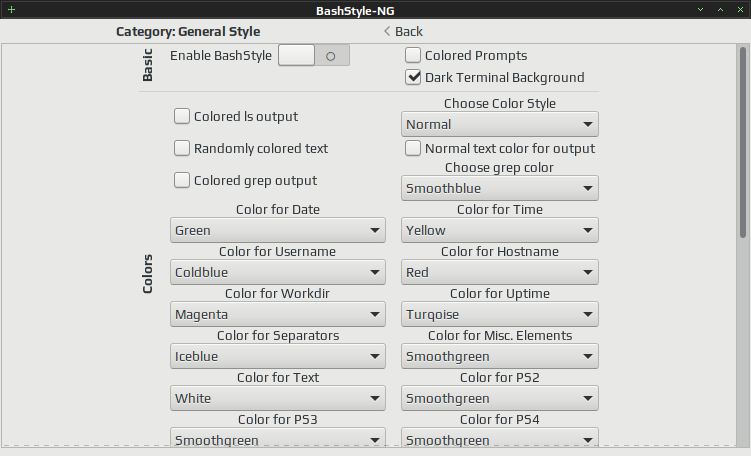Click the vertical scrollbar thumb
Viewport: 751px width, 456px height.
(743, 142)
